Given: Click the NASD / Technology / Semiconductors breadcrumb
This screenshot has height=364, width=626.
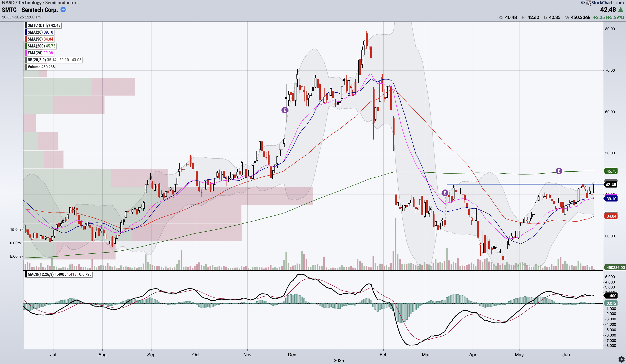Looking at the screenshot, I should [40, 3].
